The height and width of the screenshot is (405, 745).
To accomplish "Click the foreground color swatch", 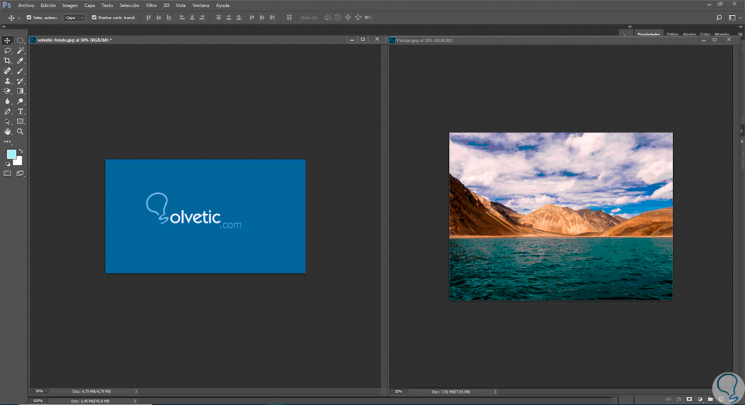I will [11, 155].
